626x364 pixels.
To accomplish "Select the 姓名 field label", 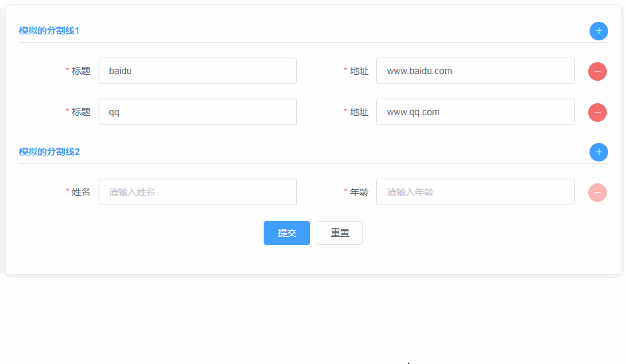I will click(81, 192).
